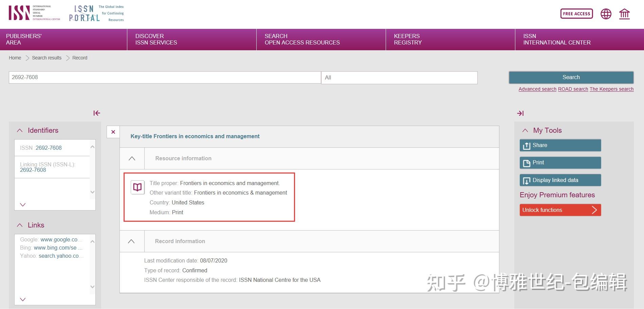The height and width of the screenshot is (309, 644).
Task: Click the Search button
Action: [x=571, y=77]
